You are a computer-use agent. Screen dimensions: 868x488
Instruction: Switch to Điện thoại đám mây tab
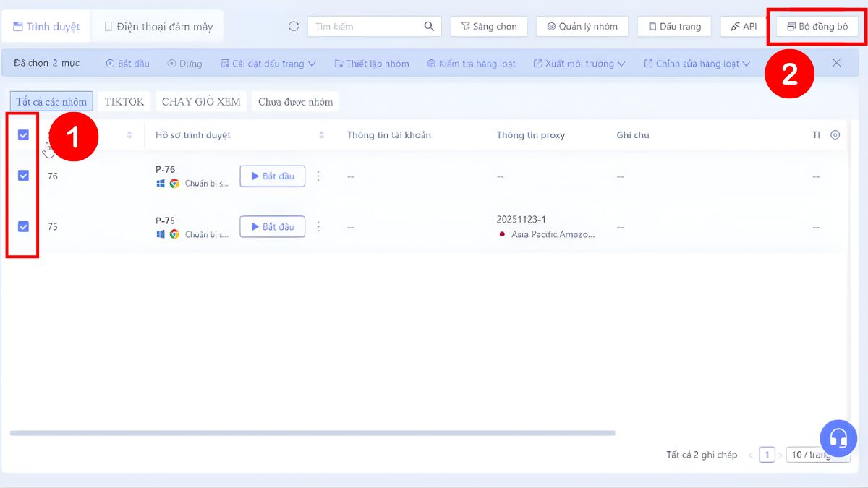(x=158, y=27)
